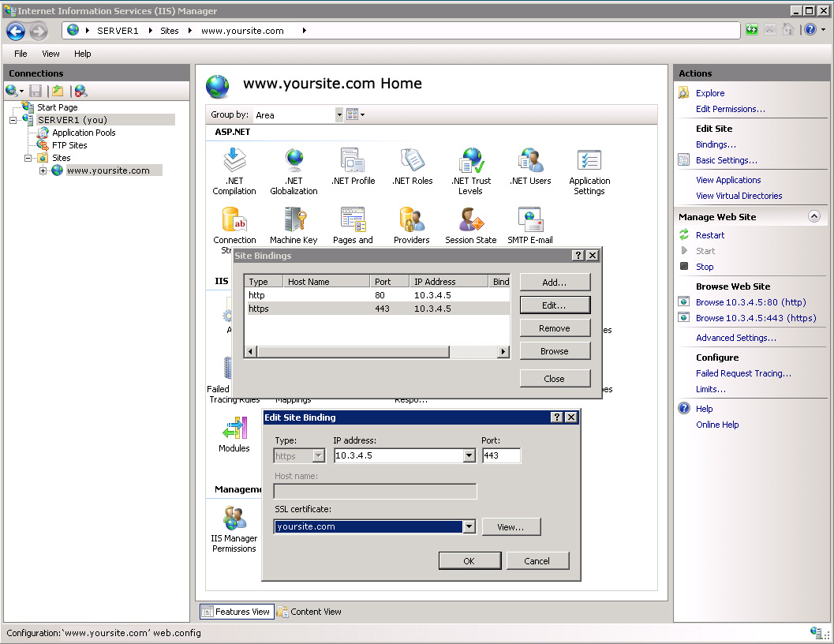The height and width of the screenshot is (644, 834).
Task: Click Restart link in Actions pane
Action: 710,235
